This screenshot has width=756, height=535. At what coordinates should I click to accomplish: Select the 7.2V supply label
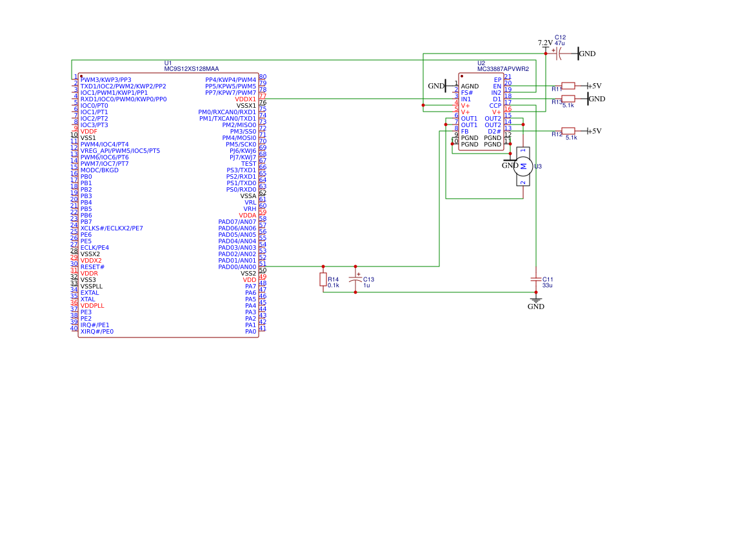pos(545,43)
